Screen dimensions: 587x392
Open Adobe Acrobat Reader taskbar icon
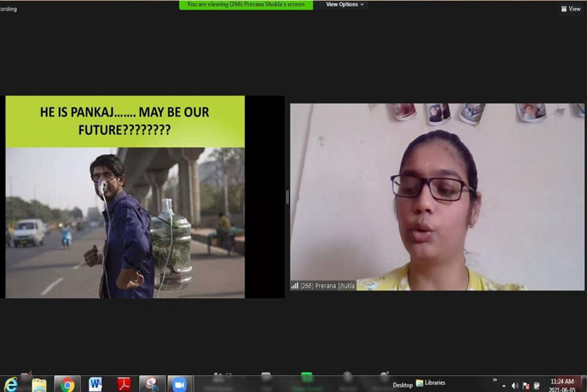click(x=124, y=384)
